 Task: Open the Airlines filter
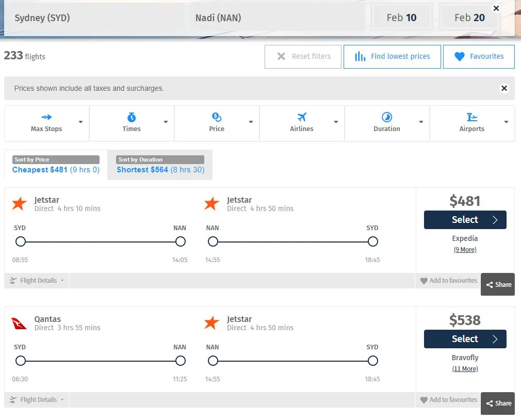(x=302, y=123)
